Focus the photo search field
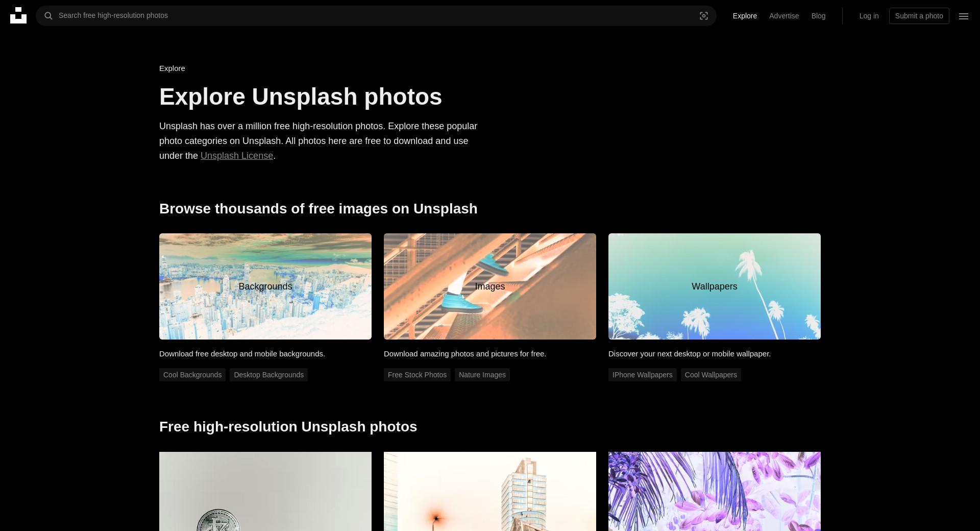Screen dimensions: 980x531 click(x=376, y=16)
